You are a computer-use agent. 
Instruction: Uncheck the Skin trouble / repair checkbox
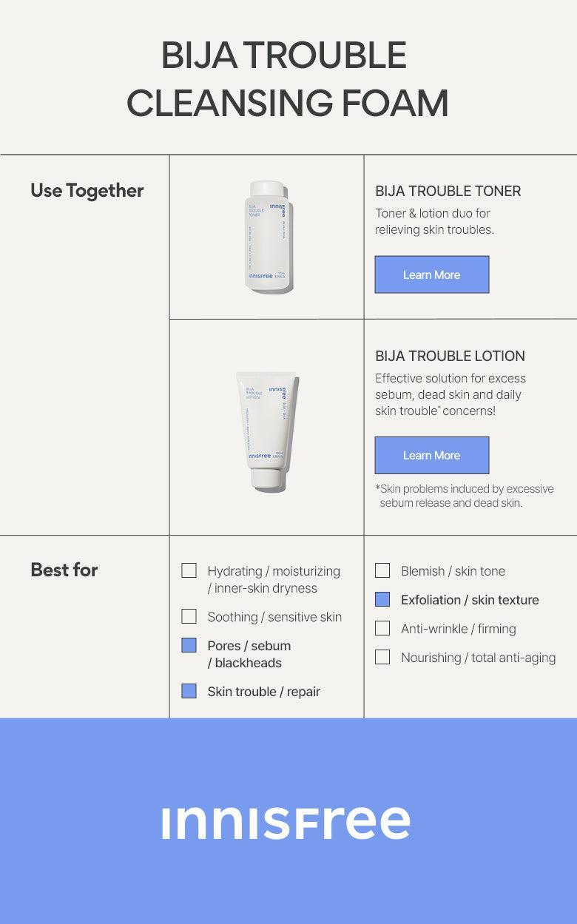[x=189, y=691]
